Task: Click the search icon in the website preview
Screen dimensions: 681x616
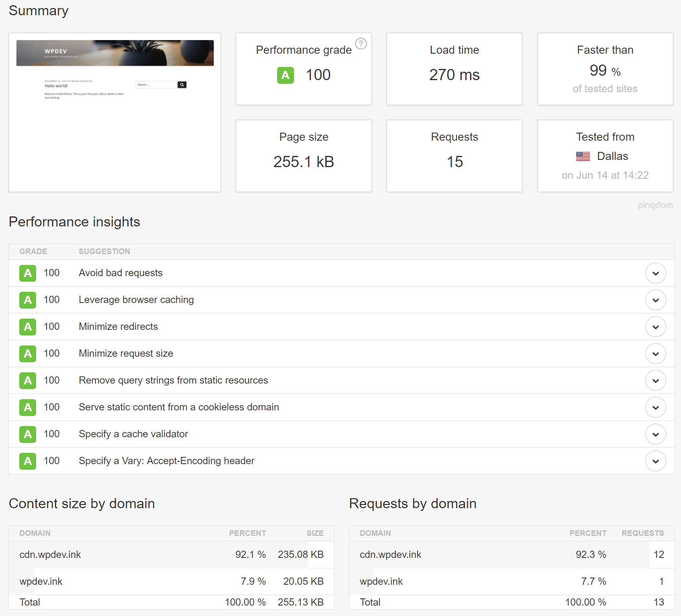Action: click(182, 85)
